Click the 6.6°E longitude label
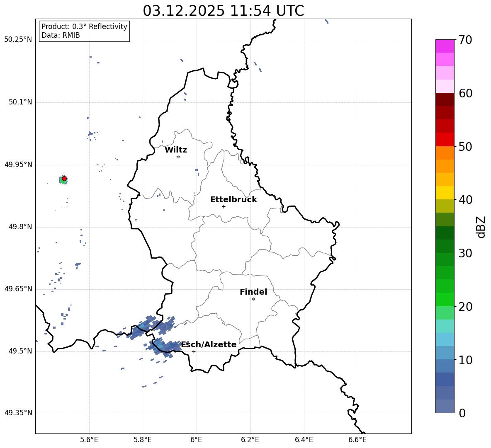Screen dimensions: 491x448 coord(357,440)
